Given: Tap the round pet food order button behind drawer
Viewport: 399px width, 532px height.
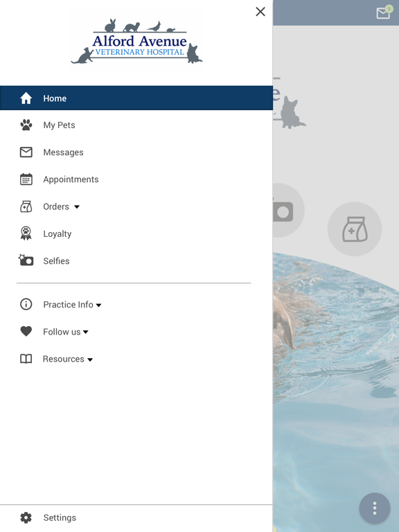Looking at the screenshot, I should 355,229.
